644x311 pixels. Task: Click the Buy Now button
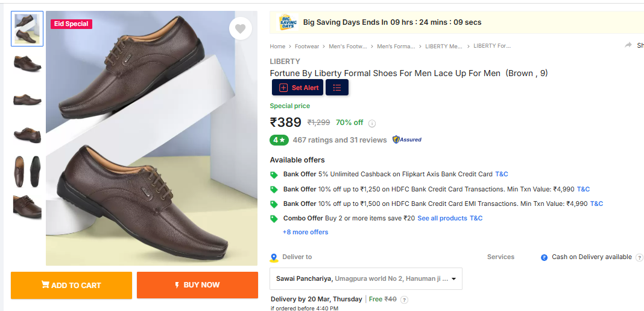pyautogui.click(x=198, y=285)
